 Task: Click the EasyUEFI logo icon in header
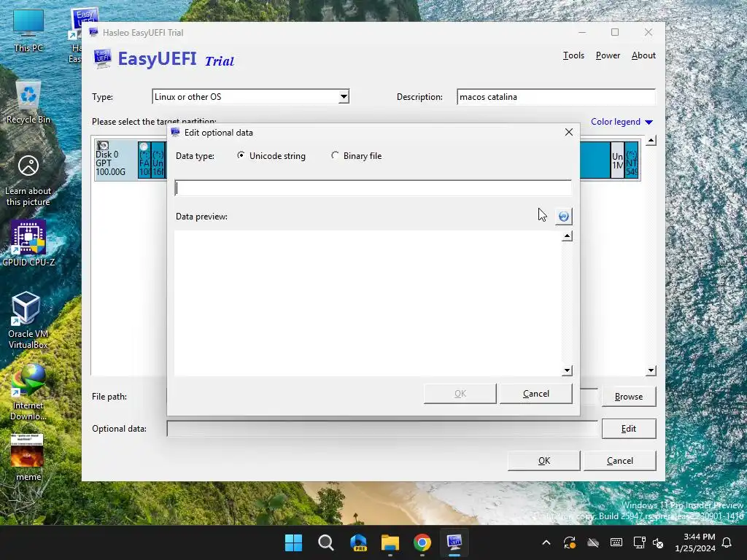click(102, 59)
